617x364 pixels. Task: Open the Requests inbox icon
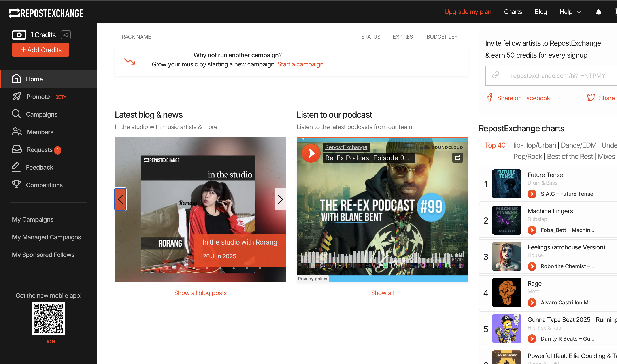point(17,149)
